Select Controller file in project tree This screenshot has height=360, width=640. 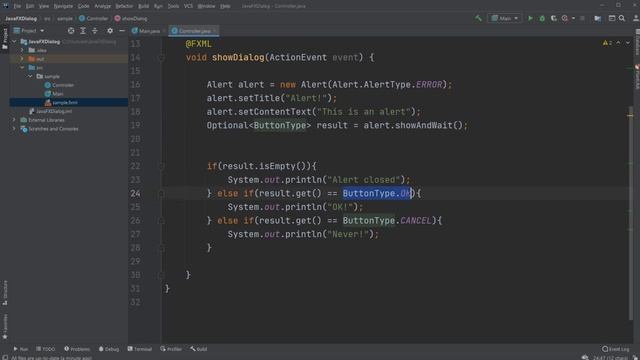tap(59, 85)
